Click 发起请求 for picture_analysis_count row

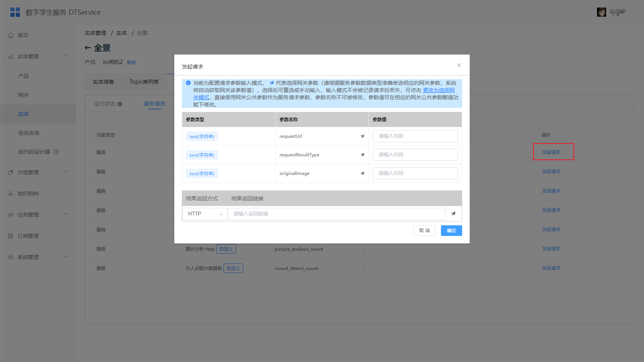click(551, 249)
